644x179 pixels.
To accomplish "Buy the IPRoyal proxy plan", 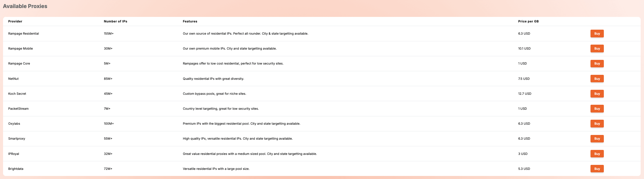I will point(597,154).
